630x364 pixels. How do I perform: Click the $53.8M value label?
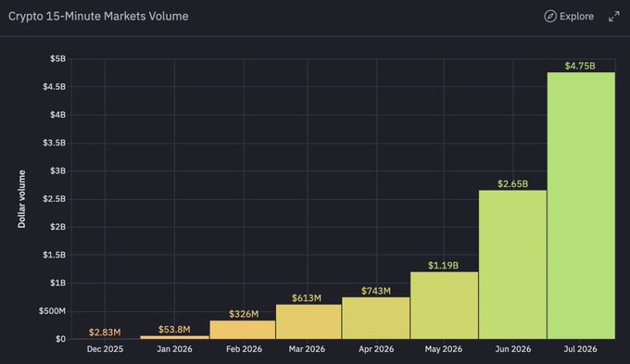tap(174, 330)
